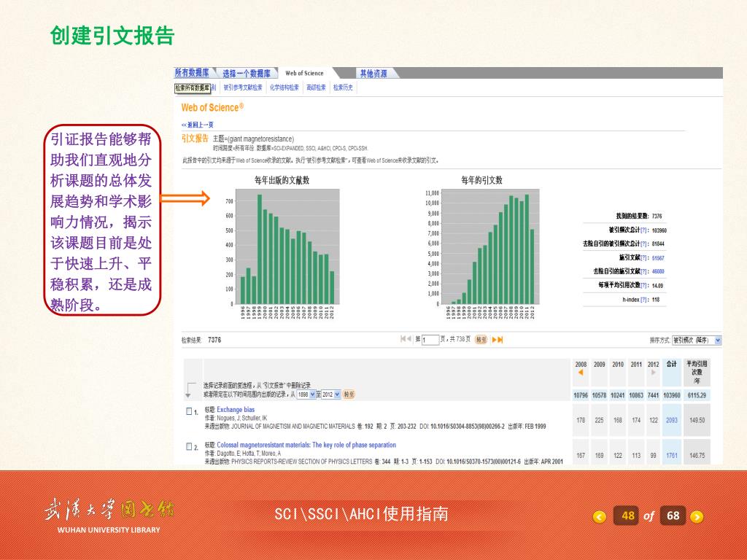Open help [?] beside h-index
This screenshot has height=560, width=747.
644,300
